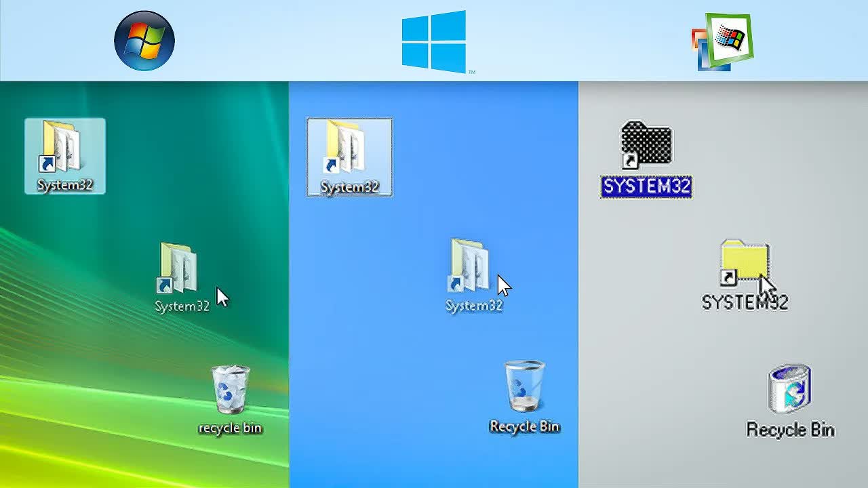Image resolution: width=868 pixels, height=488 pixels.
Task: Select the dithered black SYSTEM32 folder icon in the grey panel
Action: pos(647,144)
